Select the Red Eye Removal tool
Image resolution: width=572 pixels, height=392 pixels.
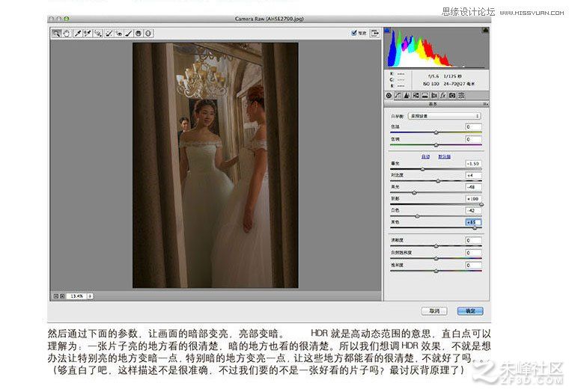[119, 34]
